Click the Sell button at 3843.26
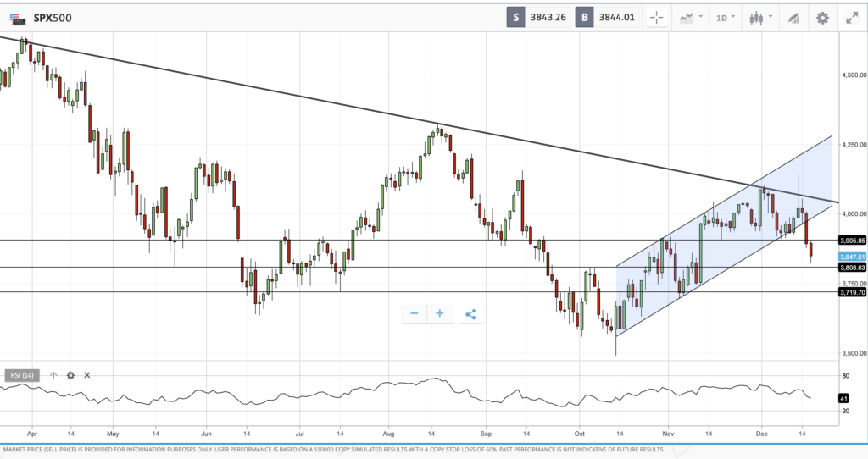The image size is (868, 459). (537, 17)
